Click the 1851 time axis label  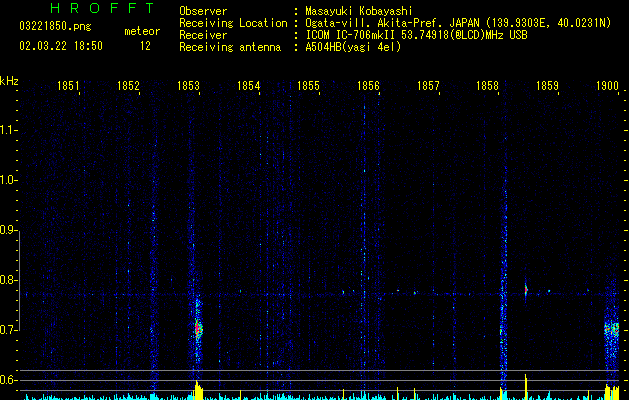[x=68, y=86]
